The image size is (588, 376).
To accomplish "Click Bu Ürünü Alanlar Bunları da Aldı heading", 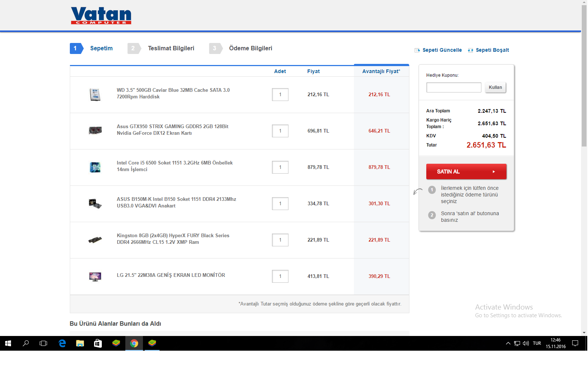I will [115, 323].
